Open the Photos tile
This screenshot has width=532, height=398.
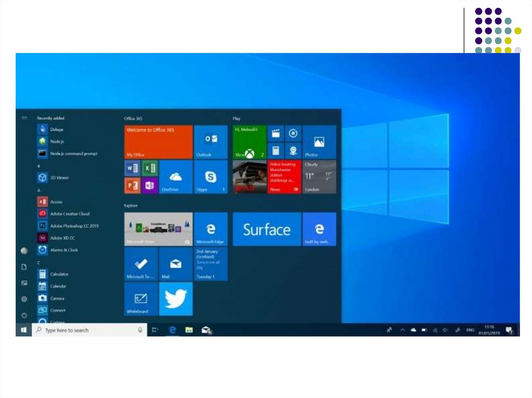320,142
